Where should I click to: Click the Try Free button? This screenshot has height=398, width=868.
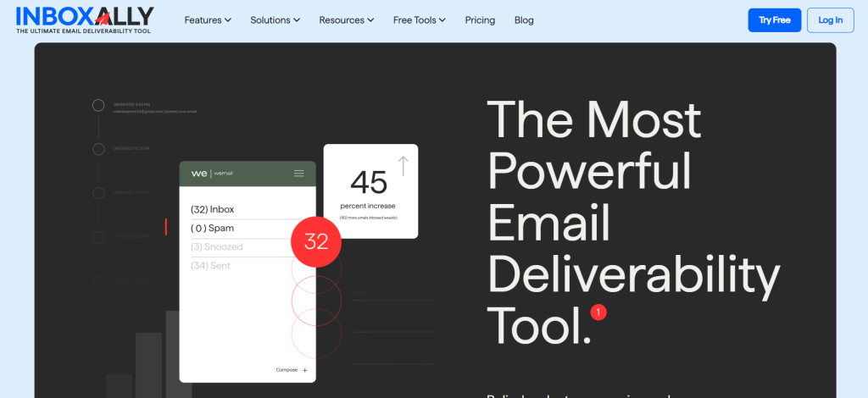point(775,20)
